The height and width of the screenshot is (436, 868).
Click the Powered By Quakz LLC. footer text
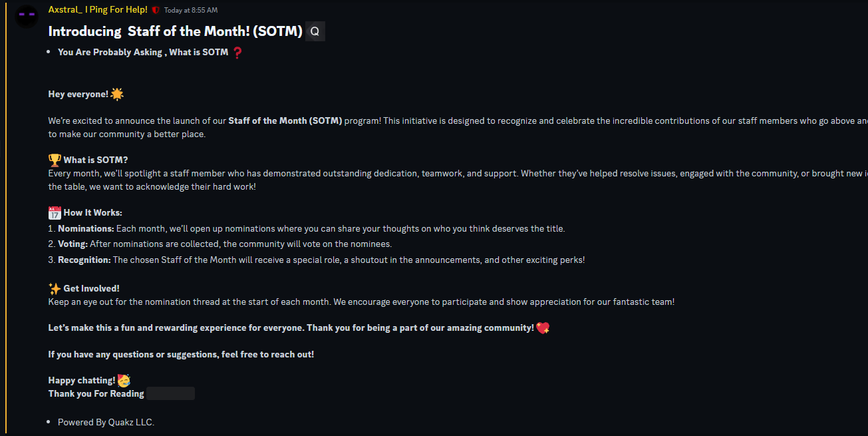(x=106, y=422)
